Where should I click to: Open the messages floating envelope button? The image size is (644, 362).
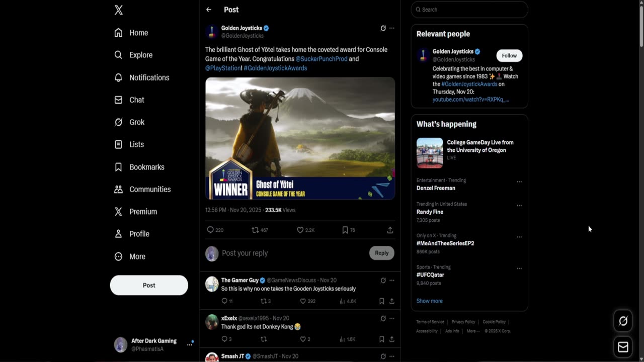pos(623,347)
